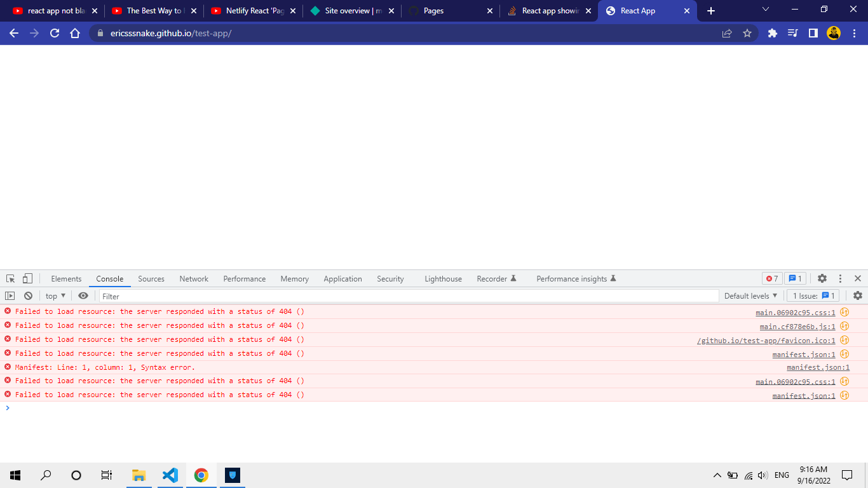Select the inspect element tool

[x=10, y=278]
